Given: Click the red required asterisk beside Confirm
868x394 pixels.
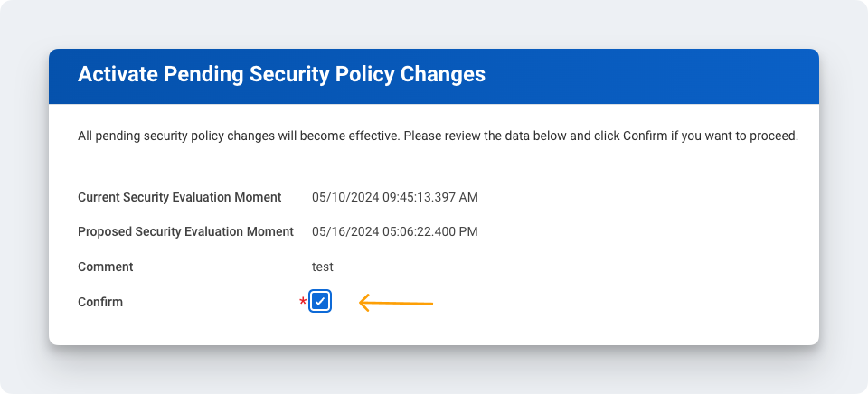Looking at the screenshot, I should click(x=303, y=303).
